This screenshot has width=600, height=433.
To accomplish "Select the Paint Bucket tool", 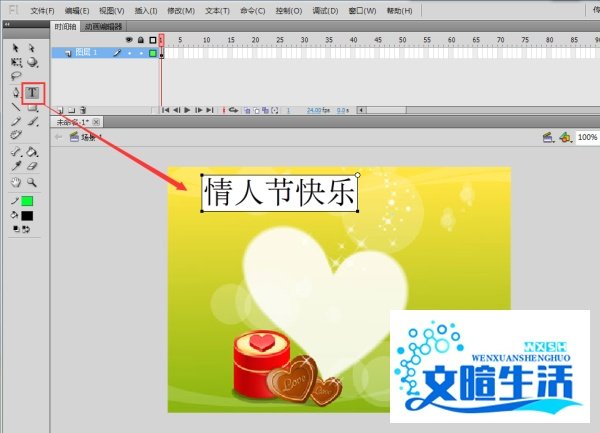I will click(32, 152).
